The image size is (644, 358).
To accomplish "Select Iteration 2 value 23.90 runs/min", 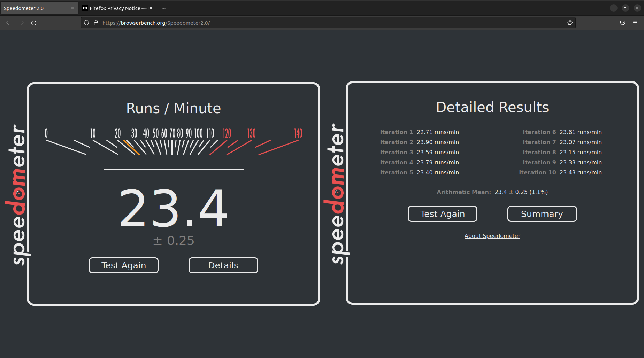I will click(x=438, y=142).
